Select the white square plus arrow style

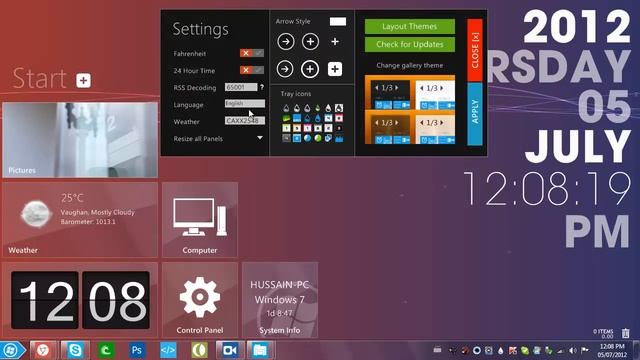coord(335,69)
